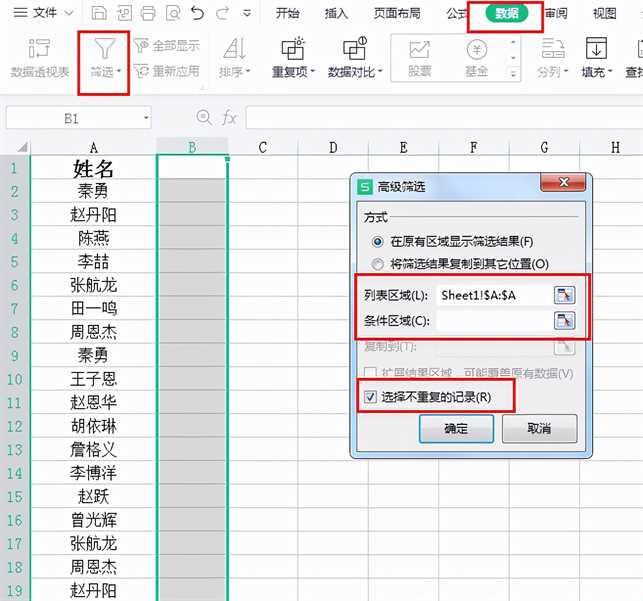Select 将筛选结果复制到其它位置 radio option
This screenshot has height=601, width=643.
(x=377, y=264)
